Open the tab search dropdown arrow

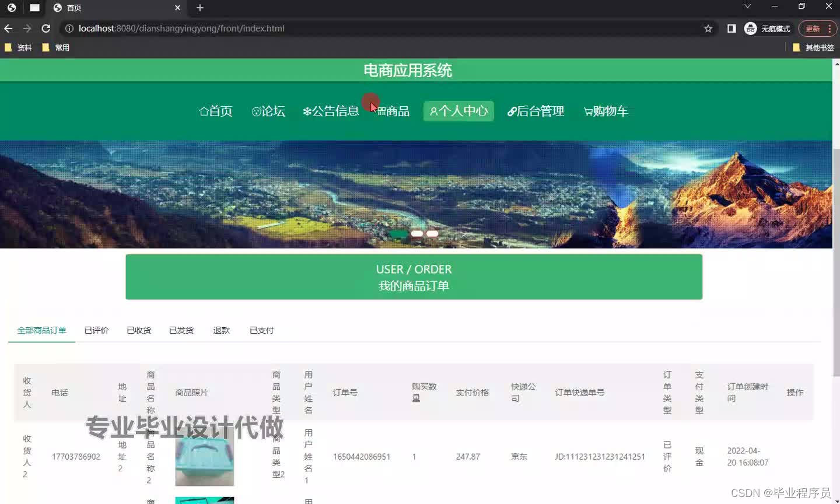[x=747, y=6]
